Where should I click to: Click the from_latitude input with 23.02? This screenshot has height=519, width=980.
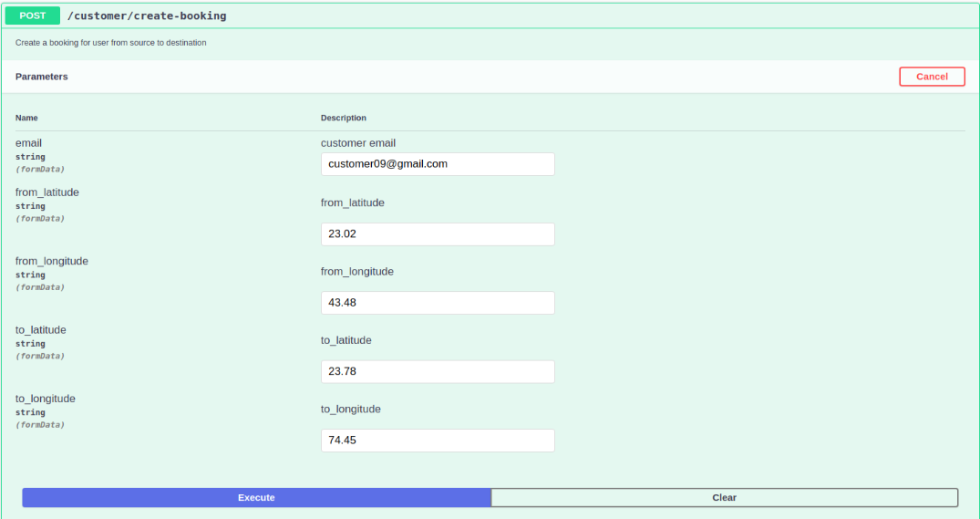pos(438,234)
